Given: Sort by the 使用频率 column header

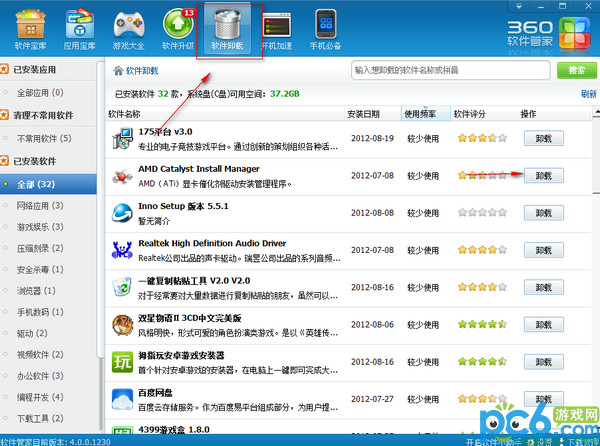Looking at the screenshot, I should tap(421, 114).
